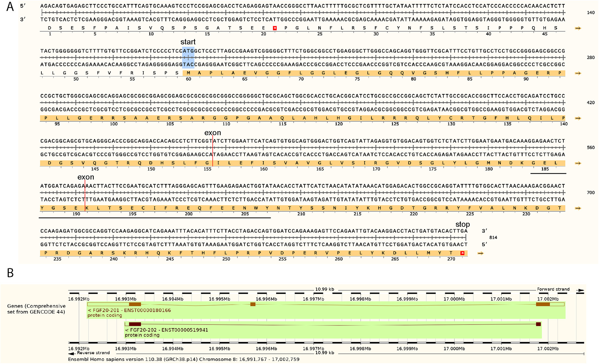Click the orange arrow after the final stop codon
This screenshot has width=599, height=364.
point(480,253)
